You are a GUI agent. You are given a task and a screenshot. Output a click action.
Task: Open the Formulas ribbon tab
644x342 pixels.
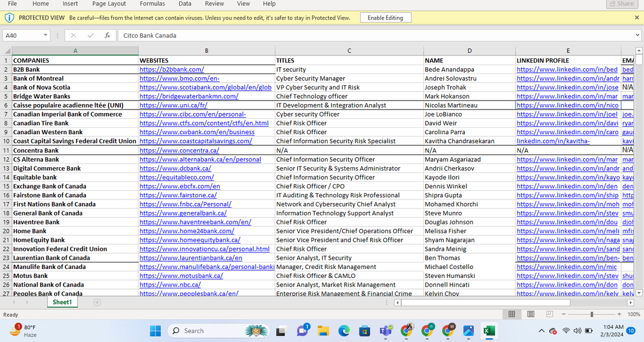(x=152, y=4)
